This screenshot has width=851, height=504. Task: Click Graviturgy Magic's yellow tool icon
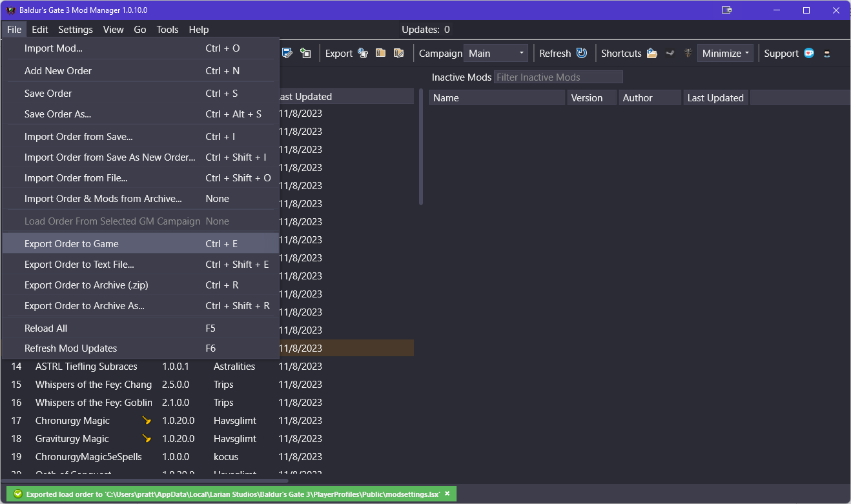[x=147, y=439]
